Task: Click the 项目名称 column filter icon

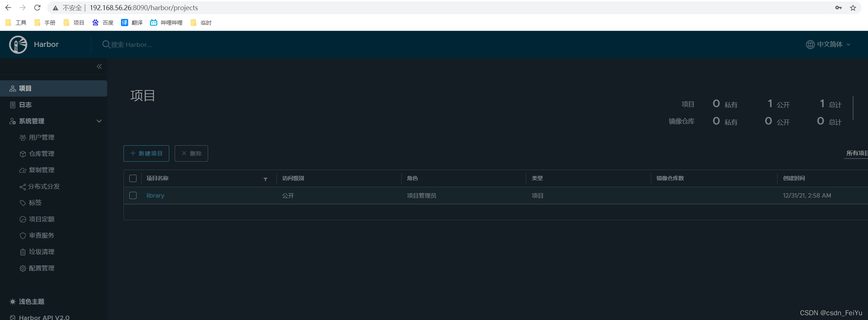Action: point(265,179)
